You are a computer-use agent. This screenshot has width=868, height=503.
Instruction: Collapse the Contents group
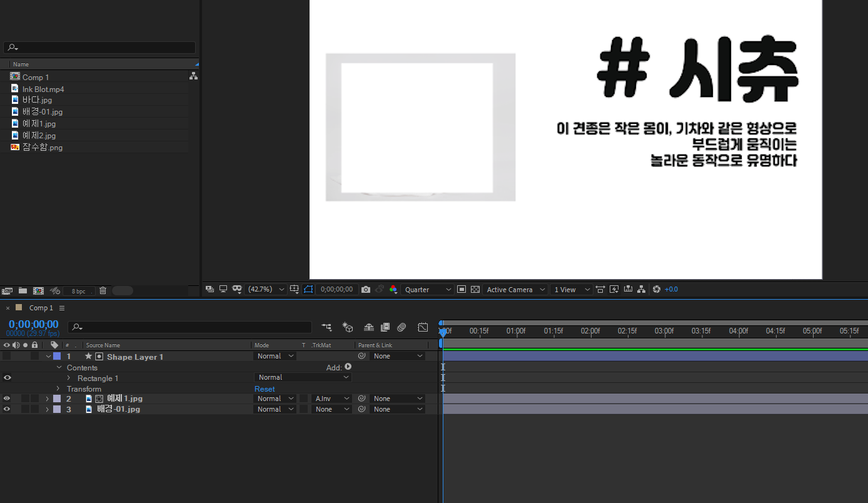point(59,367)
